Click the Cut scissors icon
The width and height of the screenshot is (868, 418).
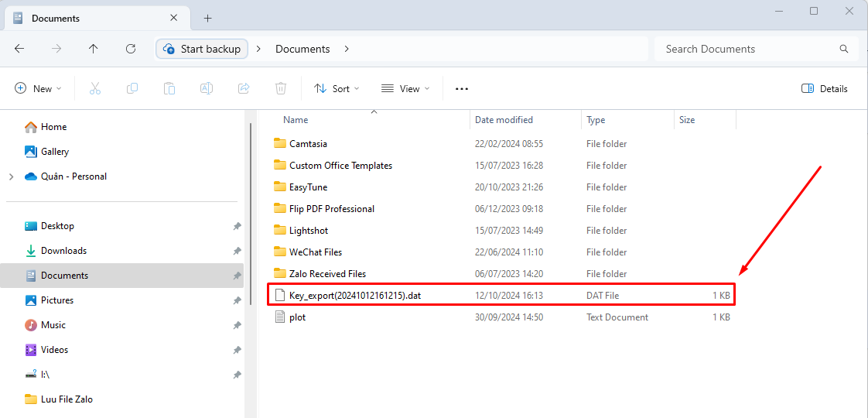pyautogui.click(x=95, y=88)
